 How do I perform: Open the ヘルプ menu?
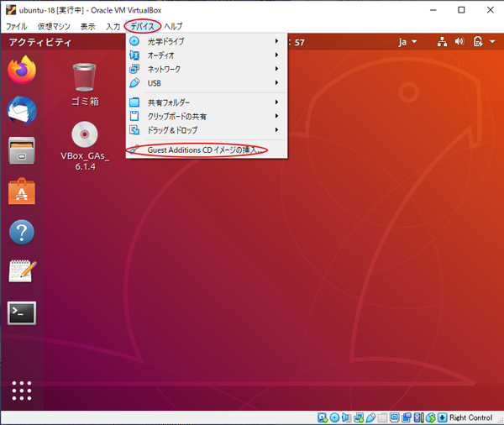click(x=173, y=26)
